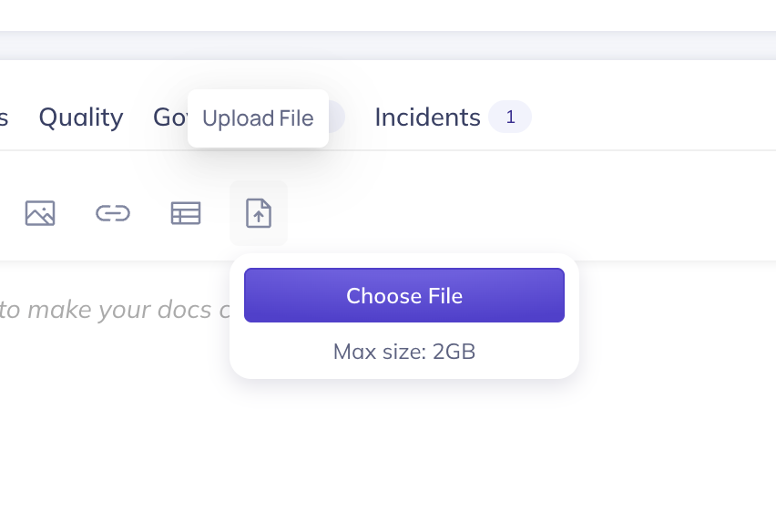The width and height of the screenshot is (776, 532).
Task: Click the insert image icon
Action: coord(40,213)
